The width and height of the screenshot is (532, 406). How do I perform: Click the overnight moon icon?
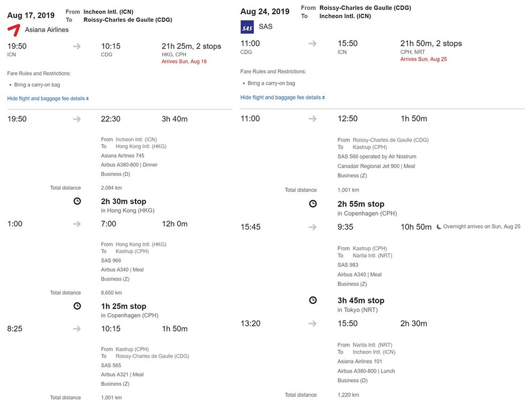click(438, 227)
